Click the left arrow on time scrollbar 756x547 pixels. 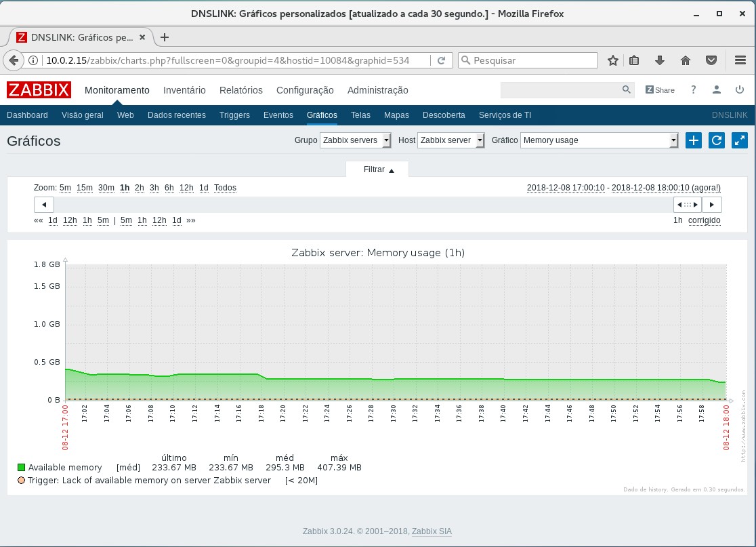pyautogui.click(x=44, y=205)
